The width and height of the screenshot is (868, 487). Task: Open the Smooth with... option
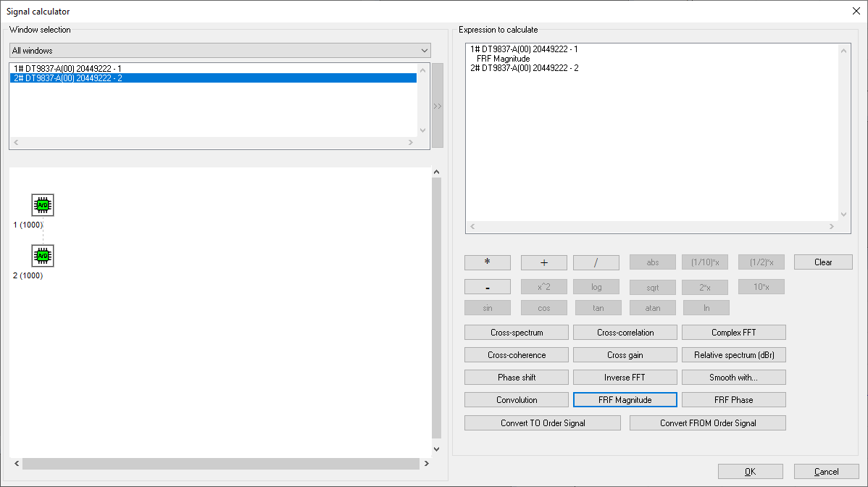coord(733,378)
